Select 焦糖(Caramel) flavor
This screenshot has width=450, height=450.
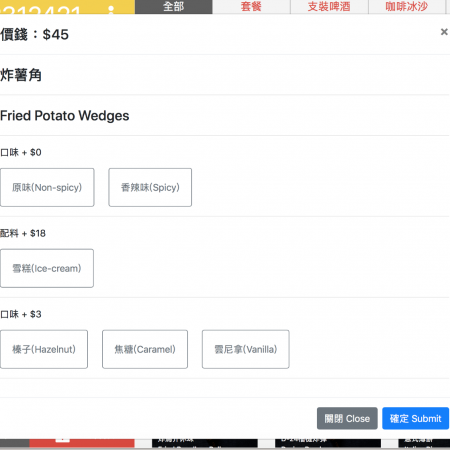(x=145, y=349)
